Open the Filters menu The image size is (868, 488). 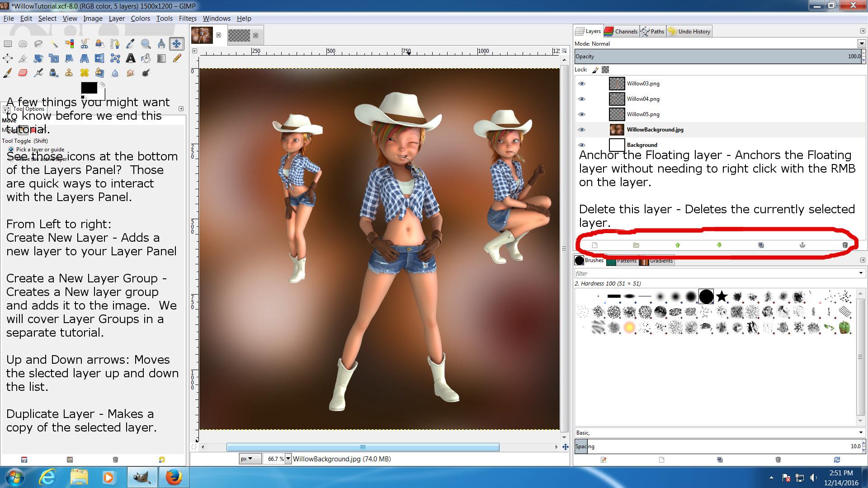click(x=187, y=19)
